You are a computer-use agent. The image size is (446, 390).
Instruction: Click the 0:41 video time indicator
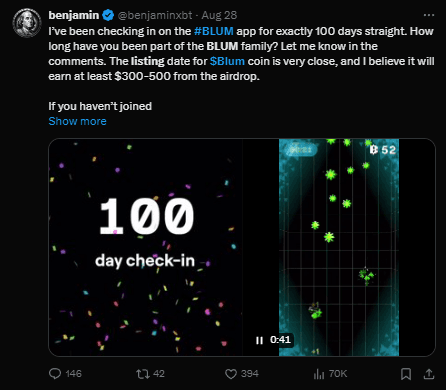click(x=280, y=340)
